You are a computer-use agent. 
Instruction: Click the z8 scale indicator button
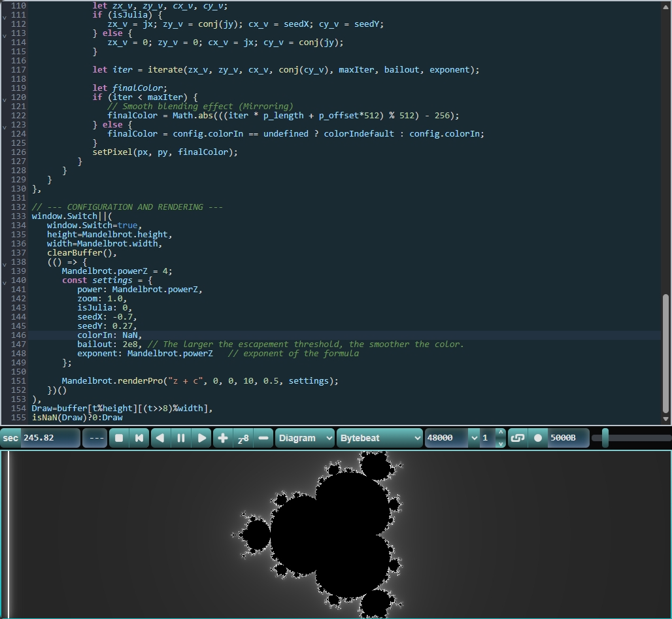point(243,438)
